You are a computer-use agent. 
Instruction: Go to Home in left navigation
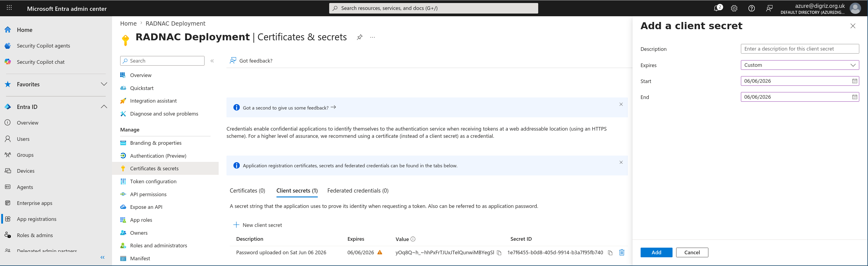[x=24, y=30]
